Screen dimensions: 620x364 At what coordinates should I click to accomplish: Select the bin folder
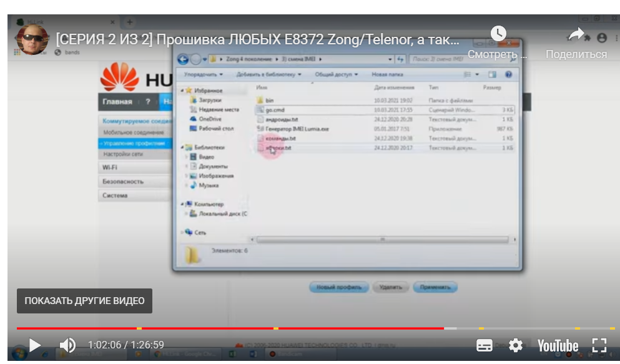click(269, 101)
